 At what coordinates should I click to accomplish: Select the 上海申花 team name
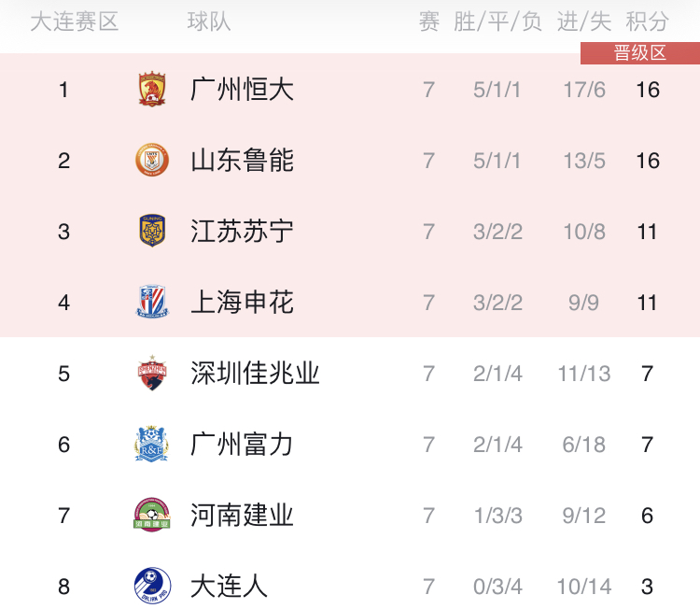point(242,302)
